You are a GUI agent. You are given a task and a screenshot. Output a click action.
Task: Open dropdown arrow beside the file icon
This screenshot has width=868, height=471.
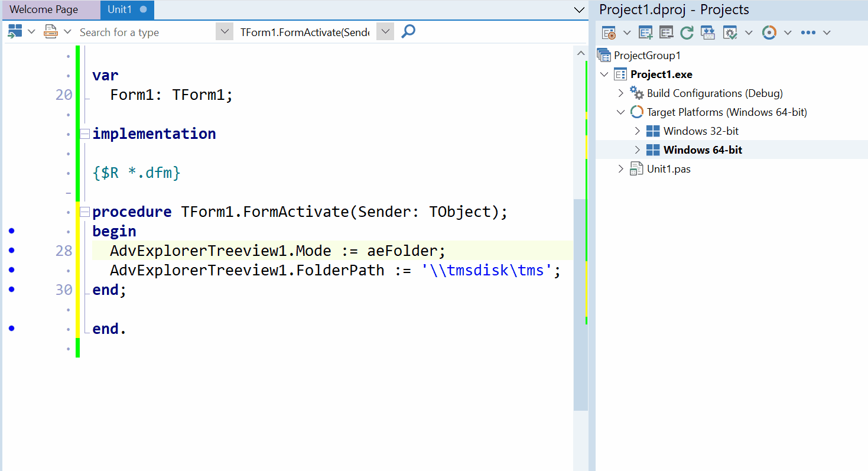tap(67, 32)
